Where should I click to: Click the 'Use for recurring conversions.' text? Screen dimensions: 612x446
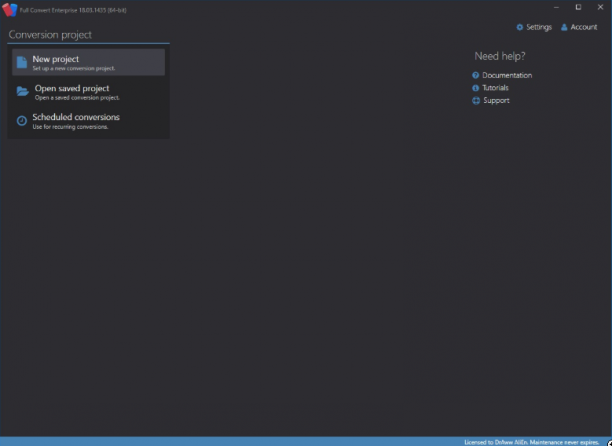pos(70,127)
